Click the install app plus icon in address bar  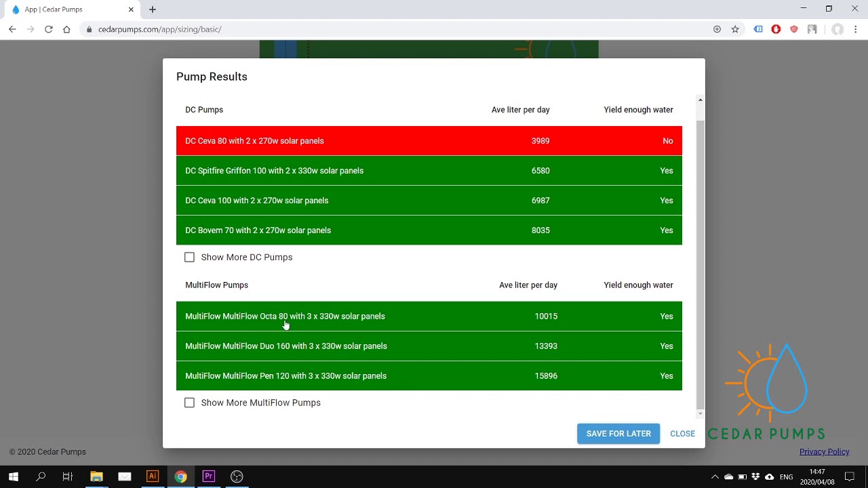[717, 29]
